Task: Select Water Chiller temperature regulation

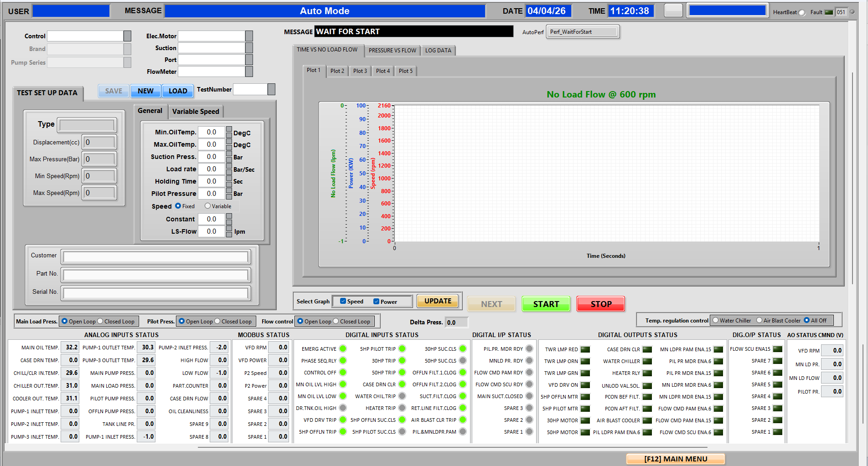Action: [716, 320]
